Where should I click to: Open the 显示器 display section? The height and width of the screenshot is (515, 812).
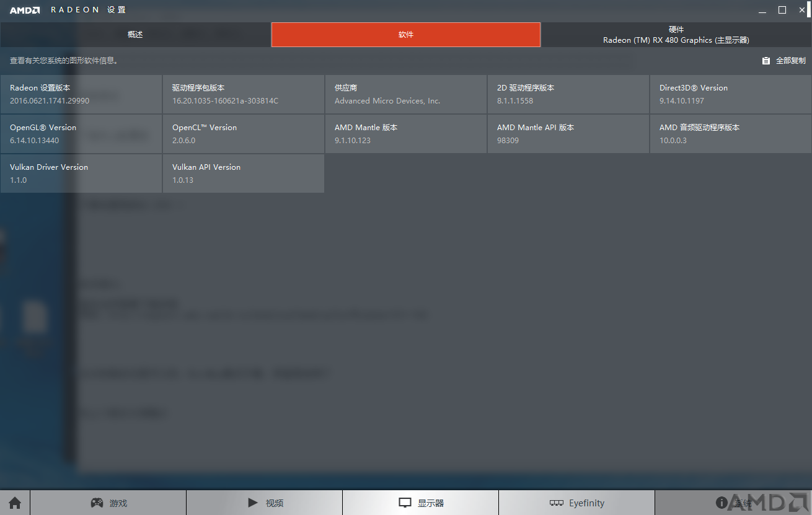point(421,503)
